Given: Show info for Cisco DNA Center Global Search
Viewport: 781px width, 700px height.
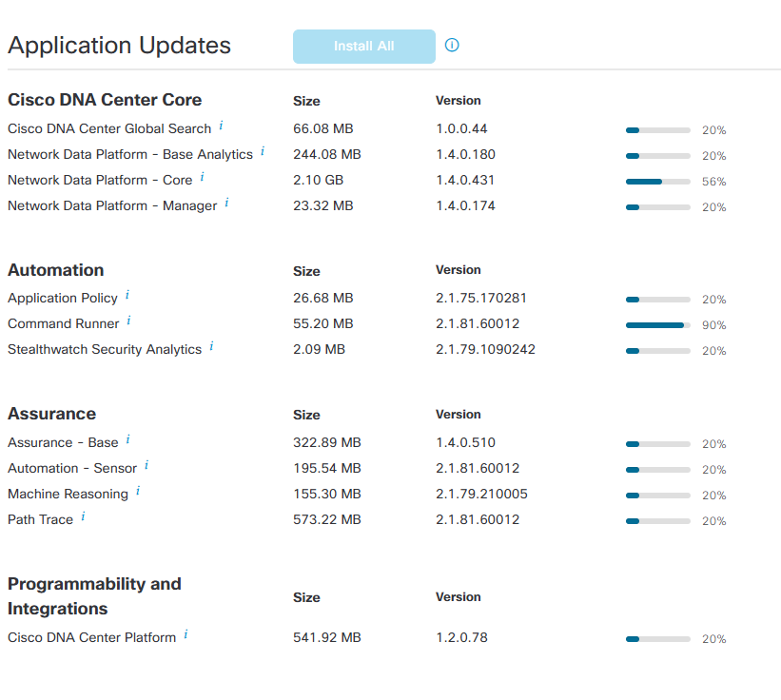Looking at the screenshot, I should click(221, 126).
